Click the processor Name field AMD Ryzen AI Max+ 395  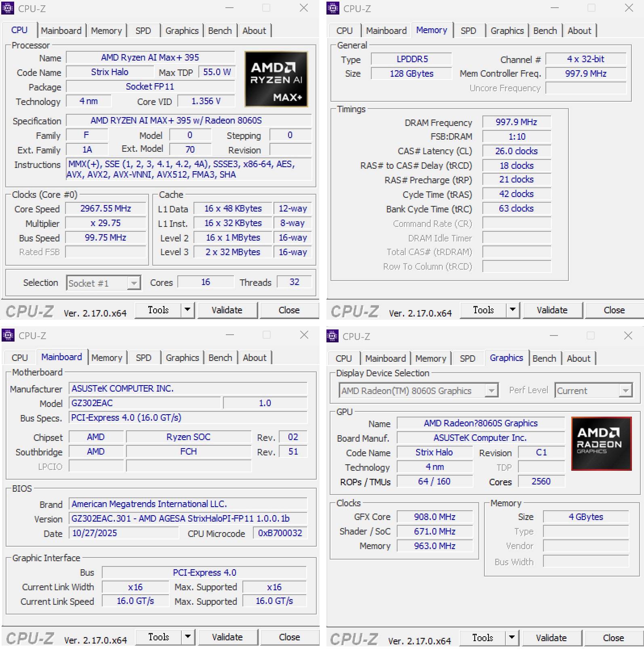150,57
